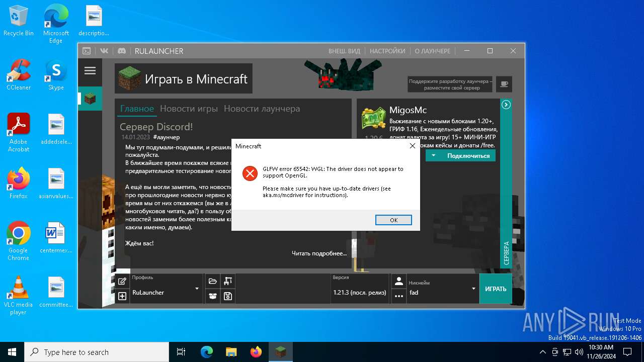Open Skype desktop shortcut
Viewport: 644px width, 362px height.
point(56,75)
